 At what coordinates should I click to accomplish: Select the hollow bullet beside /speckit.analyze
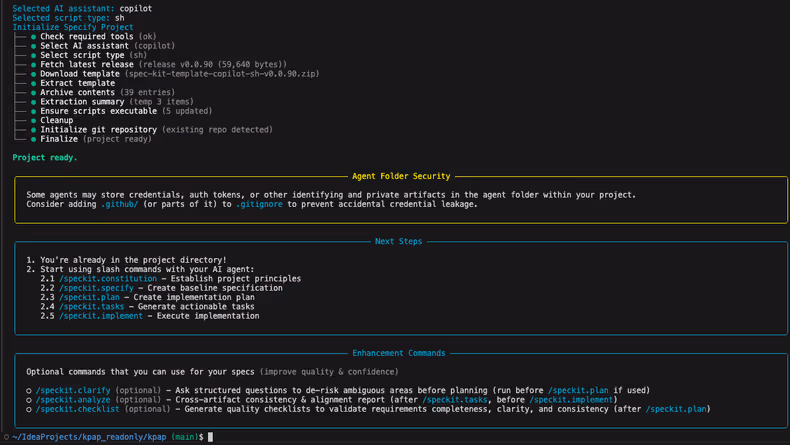pyautogui.click(x=29, y=400)
